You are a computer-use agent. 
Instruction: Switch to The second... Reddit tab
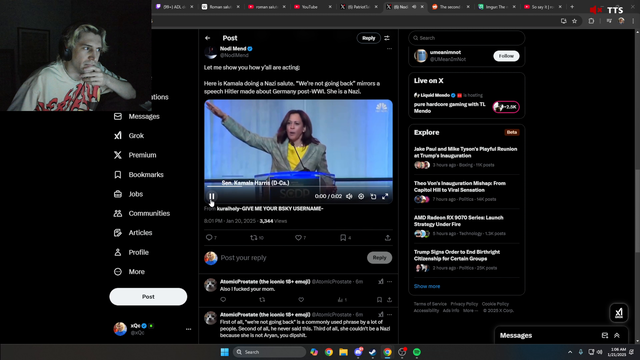tap(450, 7)
